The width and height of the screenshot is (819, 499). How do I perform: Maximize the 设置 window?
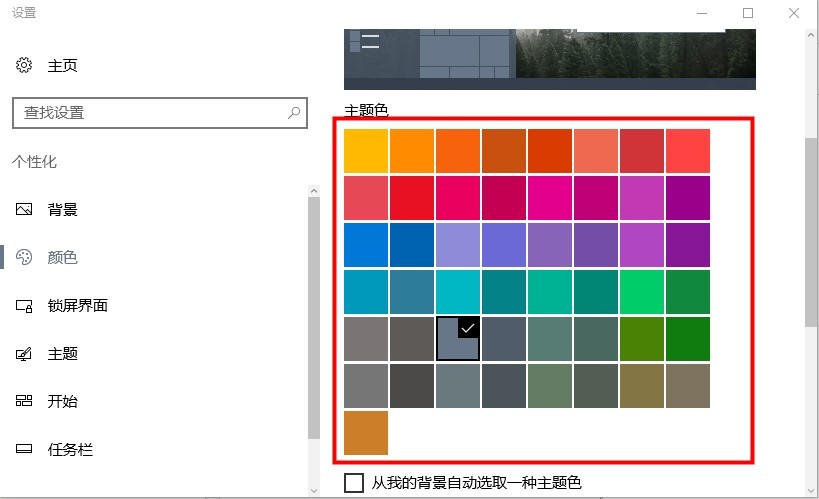(x=748, y=13)
